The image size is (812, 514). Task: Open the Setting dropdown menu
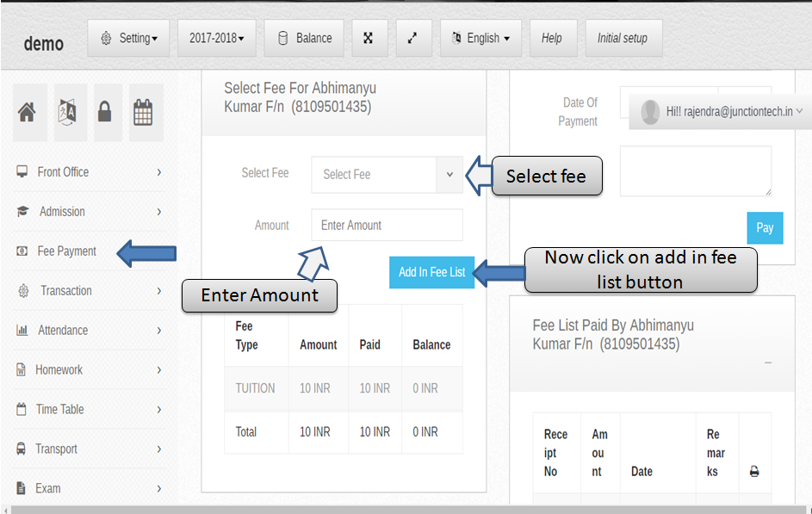[x=128, y=38]
